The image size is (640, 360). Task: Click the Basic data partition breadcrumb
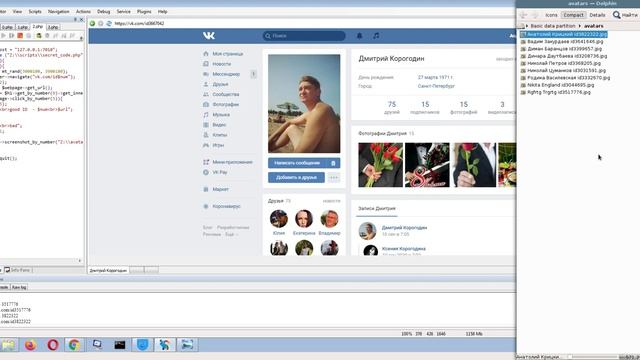553,26
